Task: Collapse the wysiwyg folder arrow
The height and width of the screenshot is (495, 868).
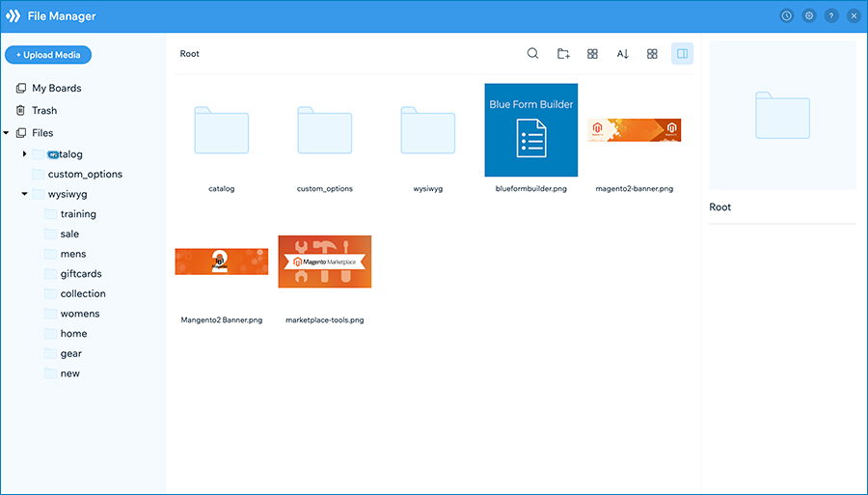Action: coord(24,194)
